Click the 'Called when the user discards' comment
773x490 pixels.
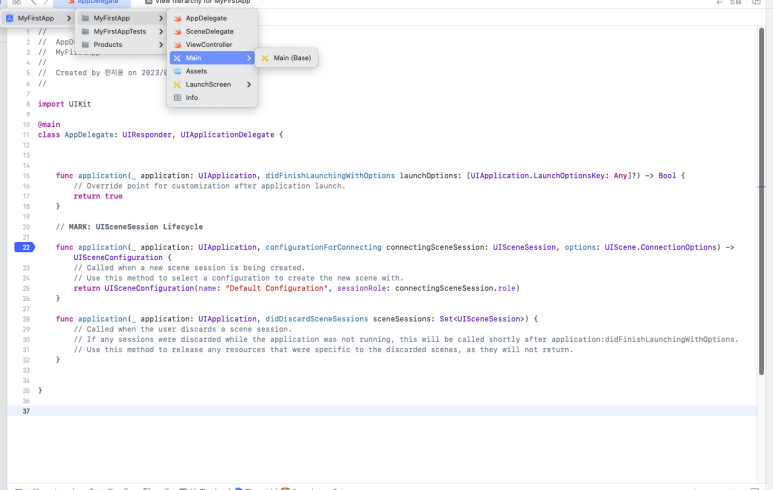183,329
